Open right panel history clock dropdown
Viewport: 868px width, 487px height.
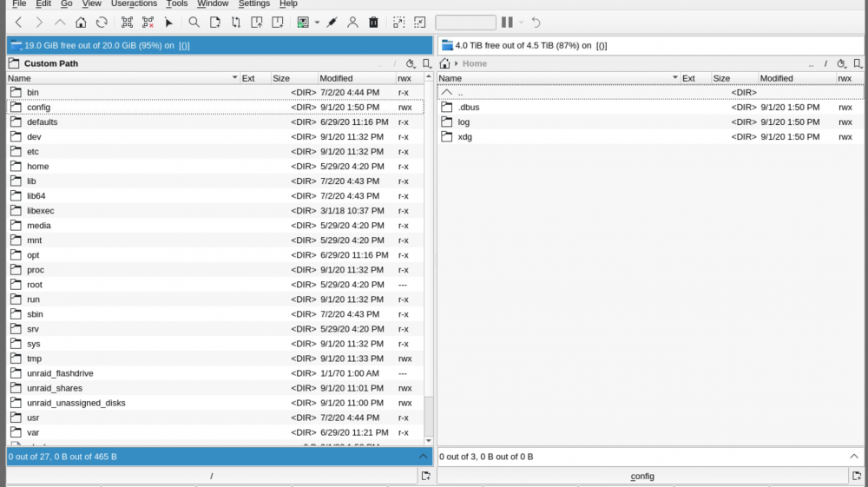[841, 63]
